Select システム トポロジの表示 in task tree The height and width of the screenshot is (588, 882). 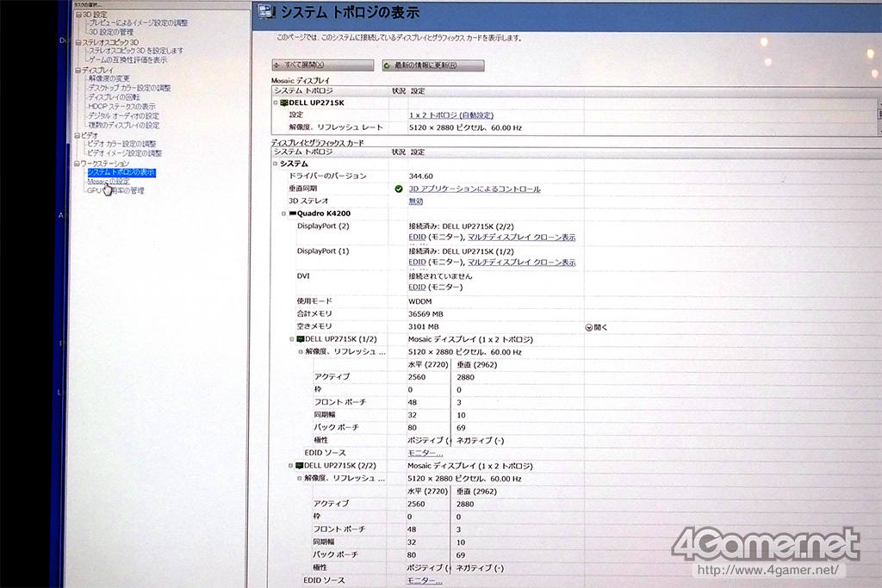pos(121,172)
